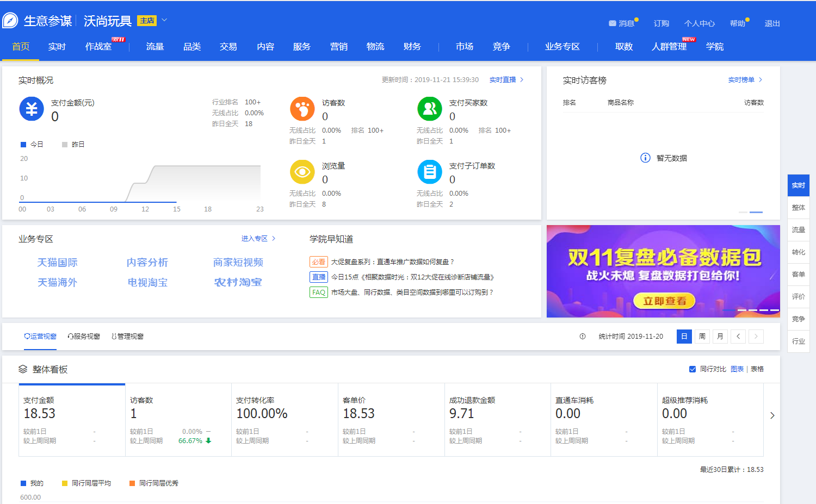Viewport: 816px width, 504px height.
Task: Click the 双11复盘必备数据包 banner
Action: pos(663,271)
